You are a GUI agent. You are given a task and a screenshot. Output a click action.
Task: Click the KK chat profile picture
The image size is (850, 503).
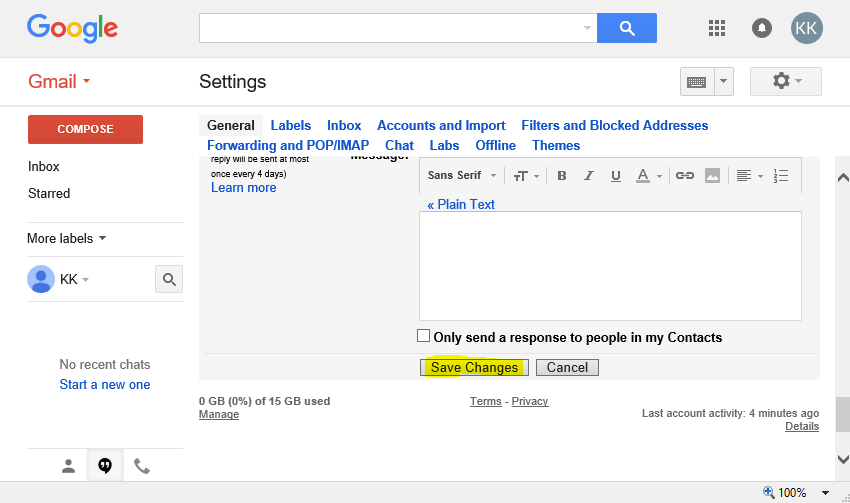point(41,279)
